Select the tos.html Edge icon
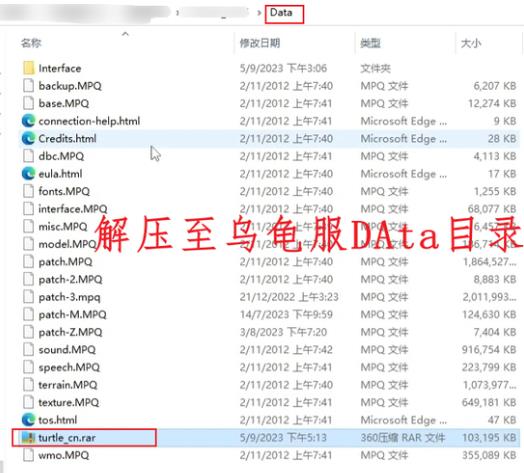Image resolution: width=524 pixels, height=473 pixels. pyautogui.click(x=28, y=420)
